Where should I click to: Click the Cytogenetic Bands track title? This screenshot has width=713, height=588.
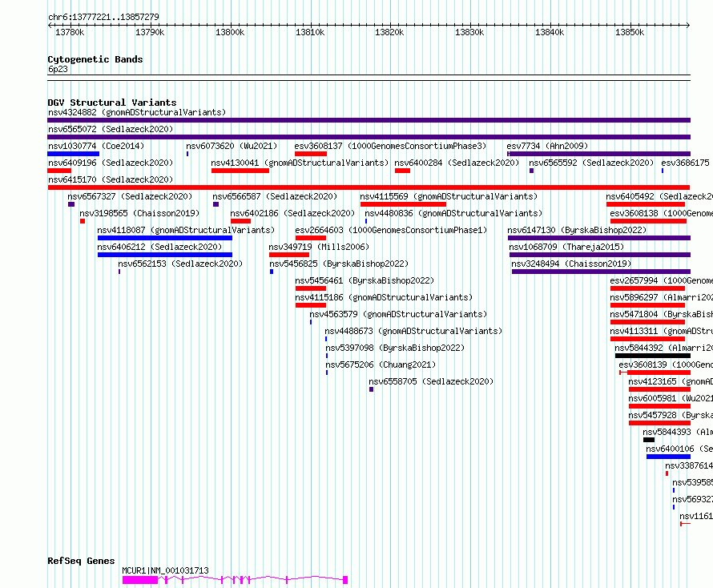click(x=95, y=59)
